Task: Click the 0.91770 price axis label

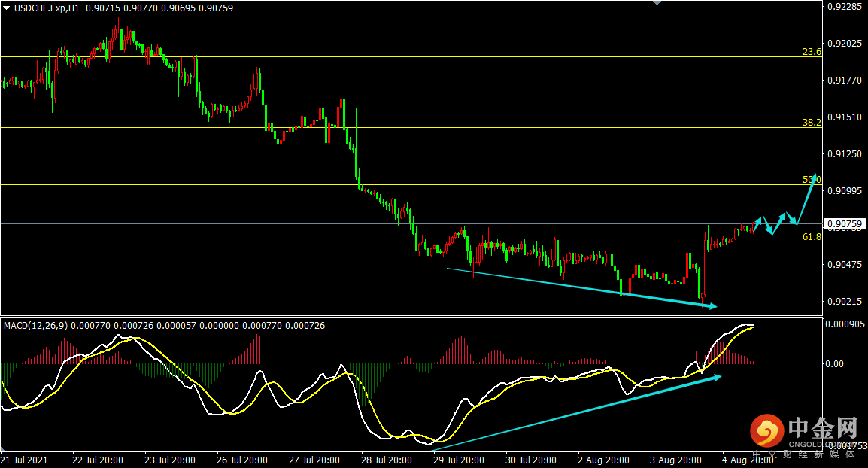Action: [845, 81]
